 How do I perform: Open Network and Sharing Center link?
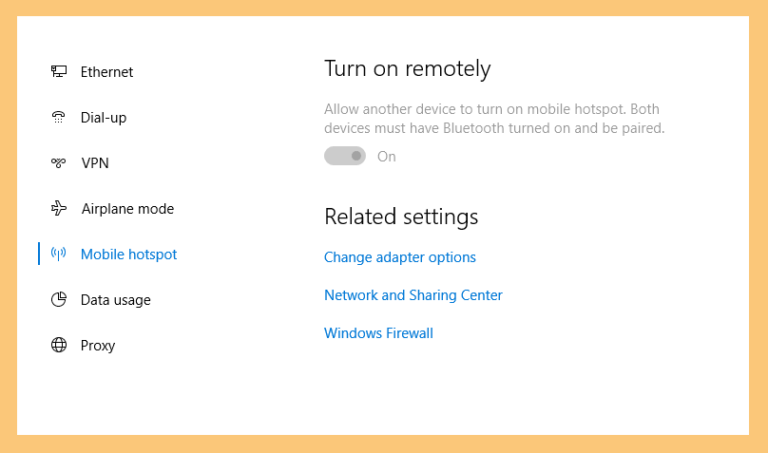(413, 295)
